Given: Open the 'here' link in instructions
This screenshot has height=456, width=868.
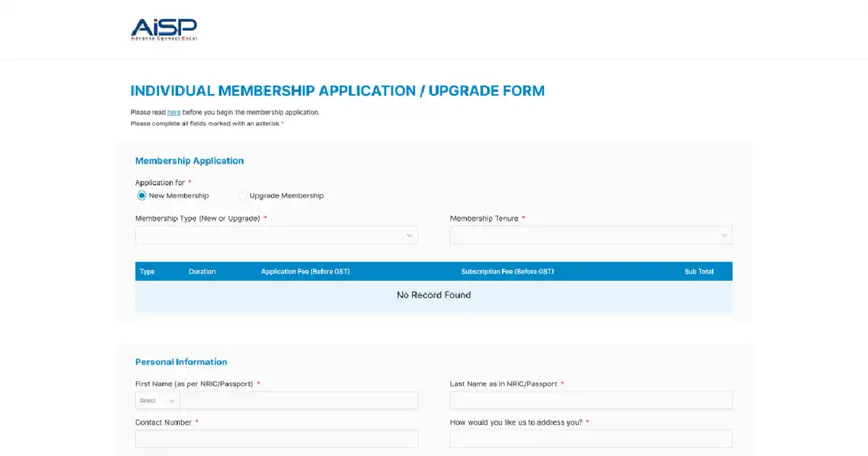Looking at the screenshot, I should click(174, 112).
